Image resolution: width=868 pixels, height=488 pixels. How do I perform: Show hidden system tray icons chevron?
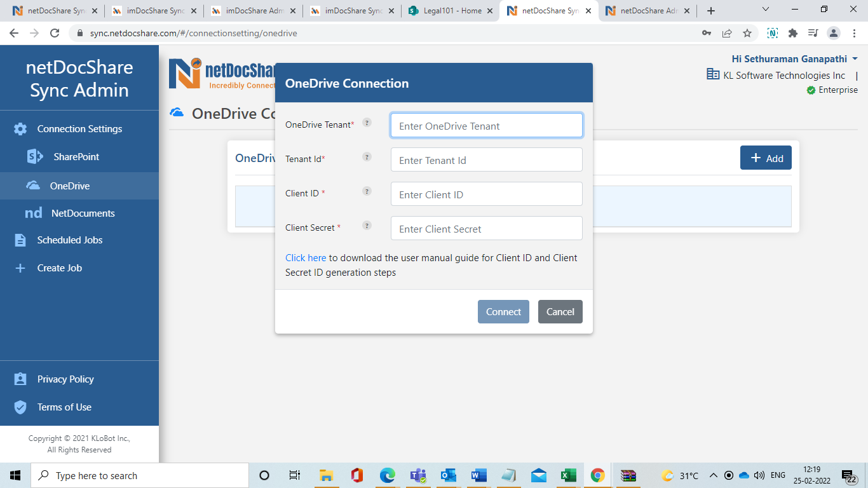(x=713, y=475)
